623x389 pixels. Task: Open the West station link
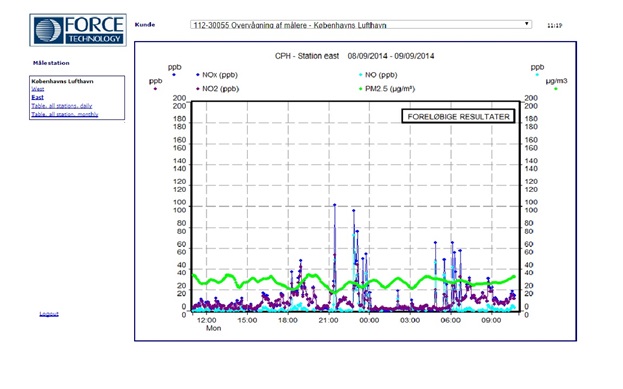tap(38, 89)
